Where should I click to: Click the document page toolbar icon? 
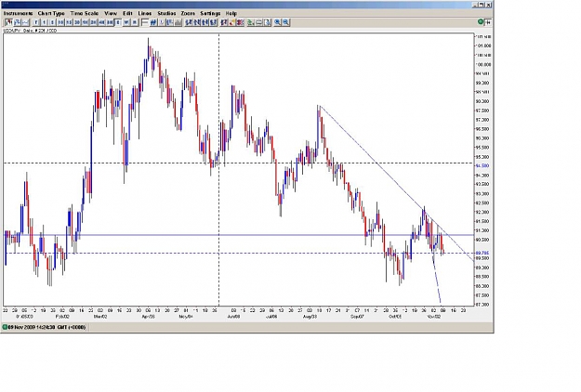pyautogui.click(x=267, y=22)
